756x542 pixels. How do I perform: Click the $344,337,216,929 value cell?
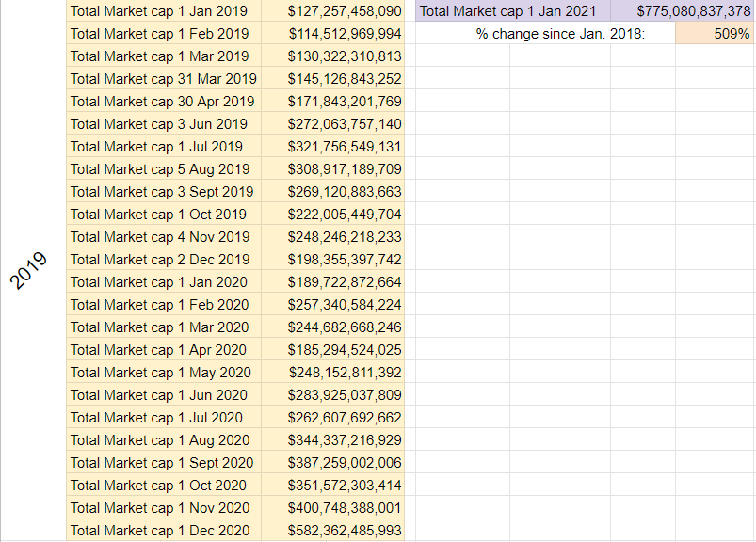332,439
